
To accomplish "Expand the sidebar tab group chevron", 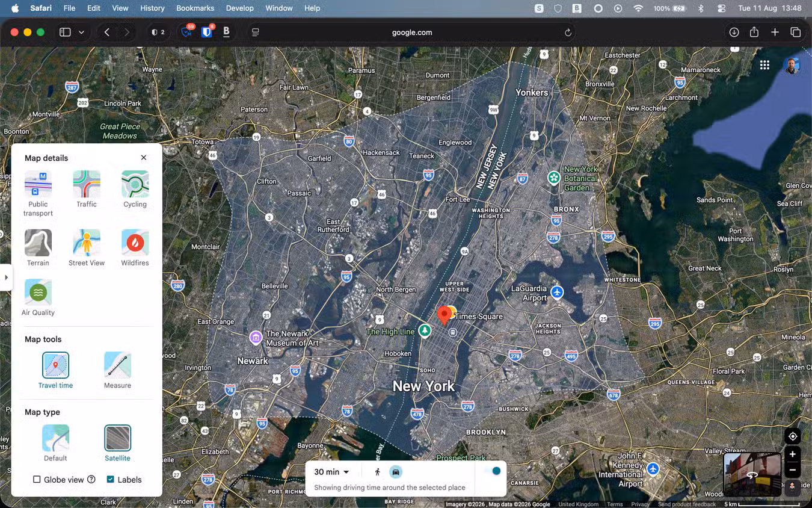I will 81,33.
